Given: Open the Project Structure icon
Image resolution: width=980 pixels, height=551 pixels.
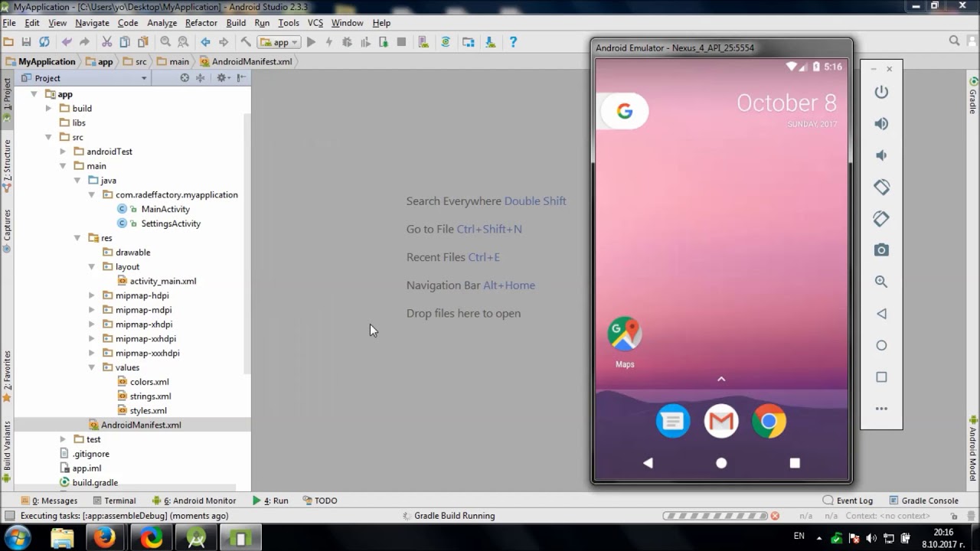Looking at the screenshot, I should point(468,42).
